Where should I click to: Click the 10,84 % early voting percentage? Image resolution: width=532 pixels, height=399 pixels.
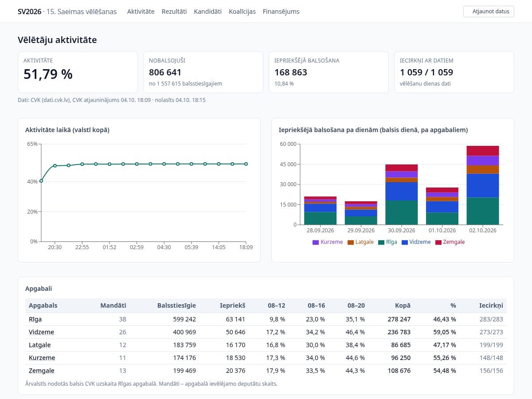click(284, 83)
